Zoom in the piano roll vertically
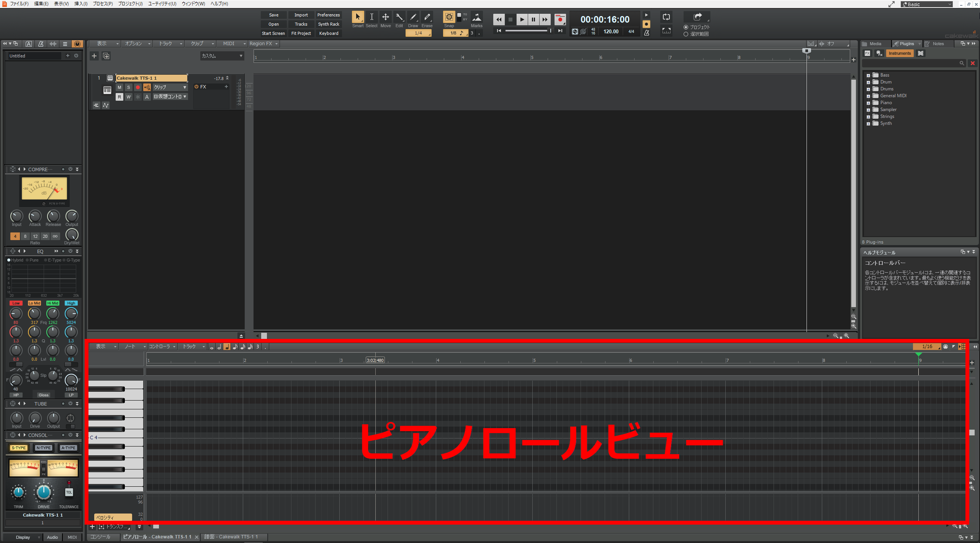 pos(972,488)
